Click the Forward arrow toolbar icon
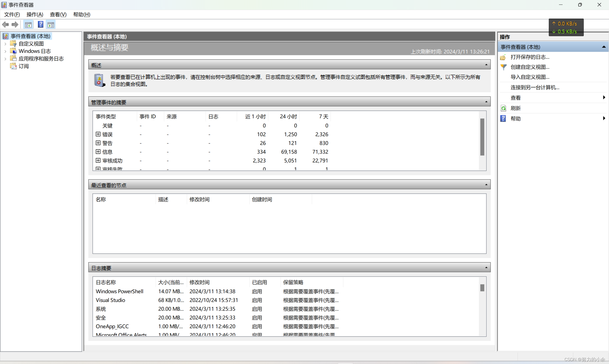This screenshot has height=364, width=609. pyautogui.click(x=15, y=25)
